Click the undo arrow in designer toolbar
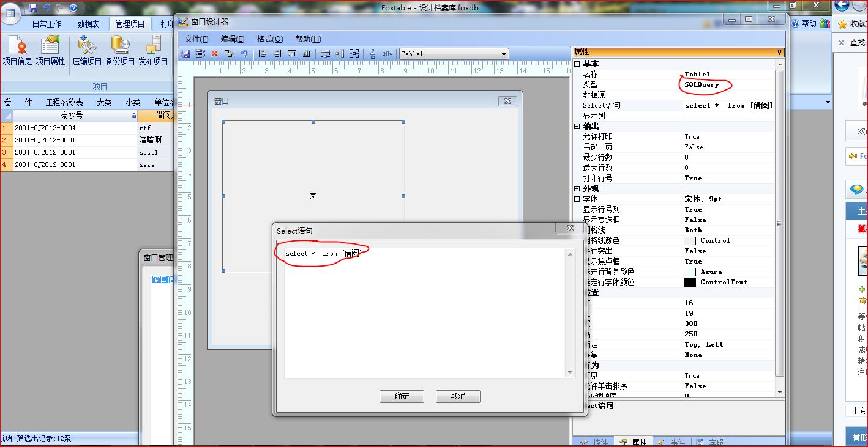The width and height of the screenshot is (868, 447). pyautogui.click(x=244, y=54)
